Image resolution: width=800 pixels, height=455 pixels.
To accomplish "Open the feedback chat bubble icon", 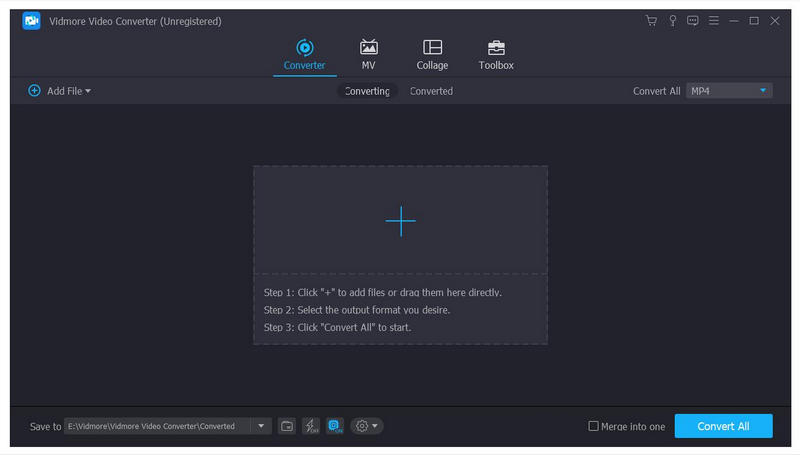I will tap(693, 21).
